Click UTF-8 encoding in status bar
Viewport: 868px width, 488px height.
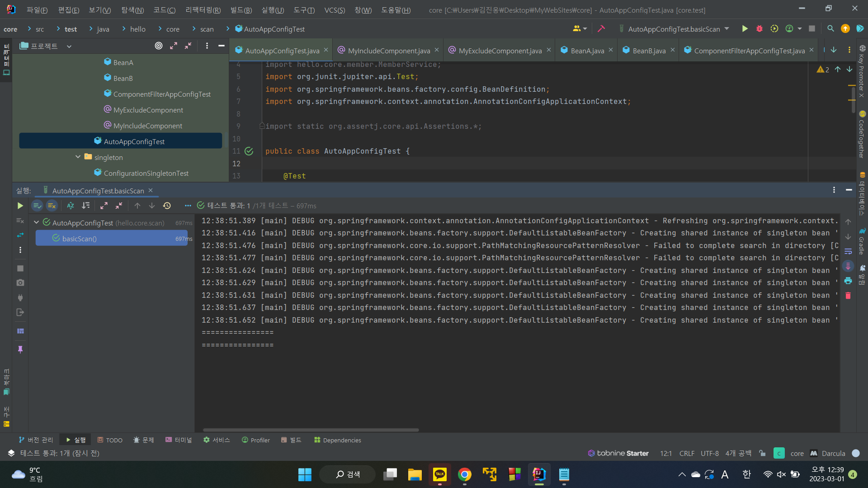(x=709, y=453)
